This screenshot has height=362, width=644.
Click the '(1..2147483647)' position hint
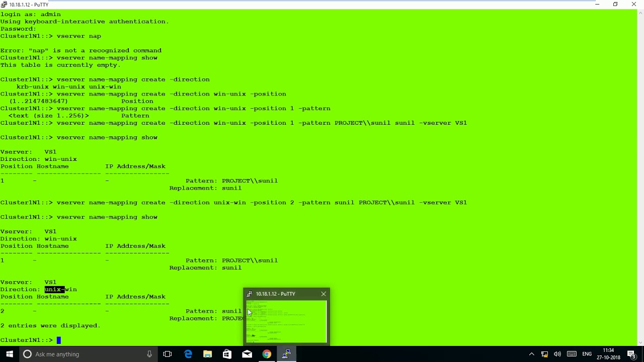pyautogui.click(x=39, y=101)
